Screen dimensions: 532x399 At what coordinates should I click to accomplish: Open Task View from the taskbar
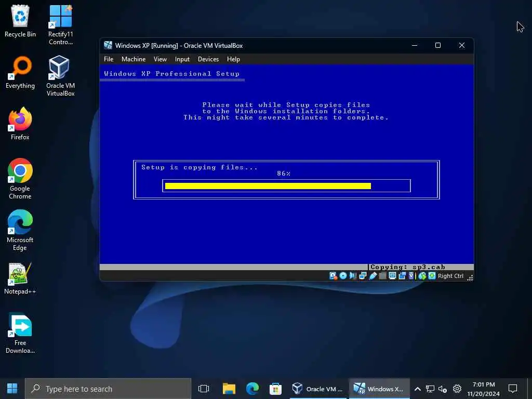(x=204, y=389)
